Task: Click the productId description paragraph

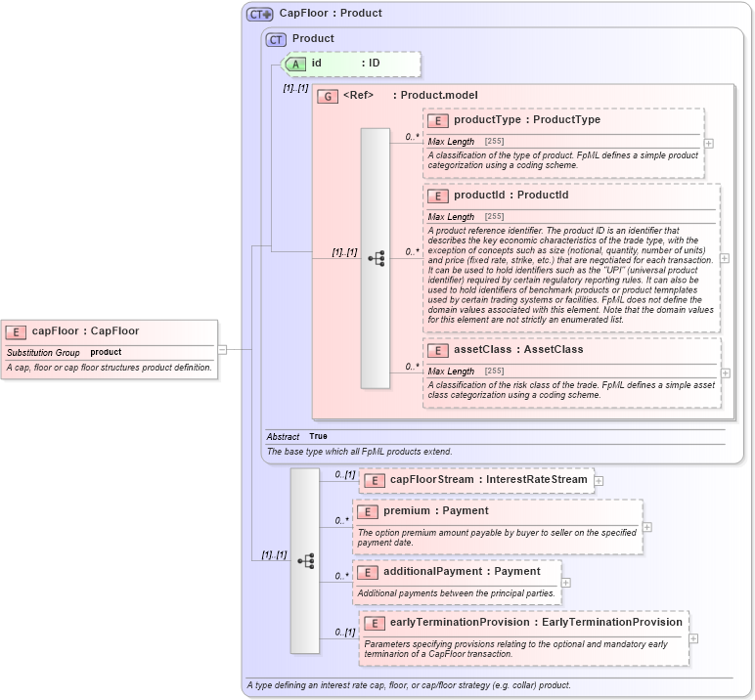Action: click(570, 275)
